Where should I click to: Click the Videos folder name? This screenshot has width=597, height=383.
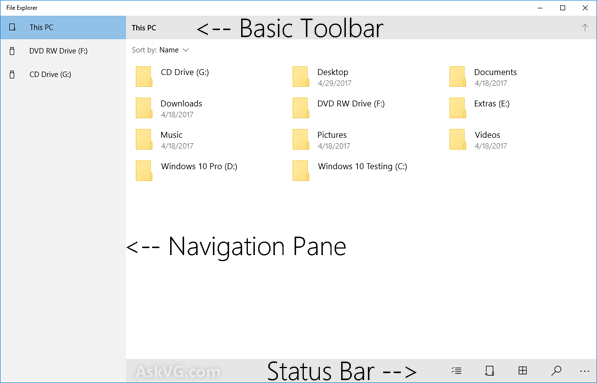487,135
